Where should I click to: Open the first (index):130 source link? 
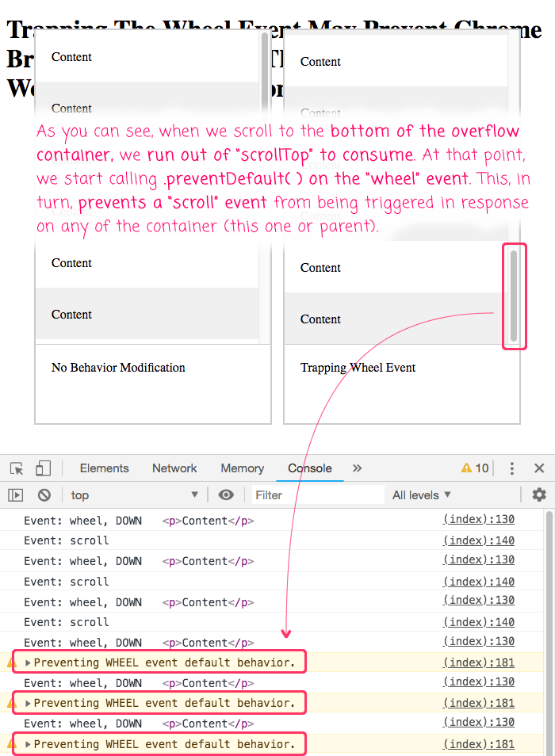click(x=479, y=519)
